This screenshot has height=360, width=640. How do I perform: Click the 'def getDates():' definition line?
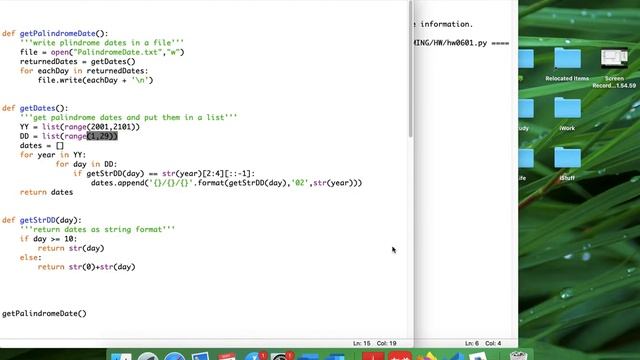point(35,108)
